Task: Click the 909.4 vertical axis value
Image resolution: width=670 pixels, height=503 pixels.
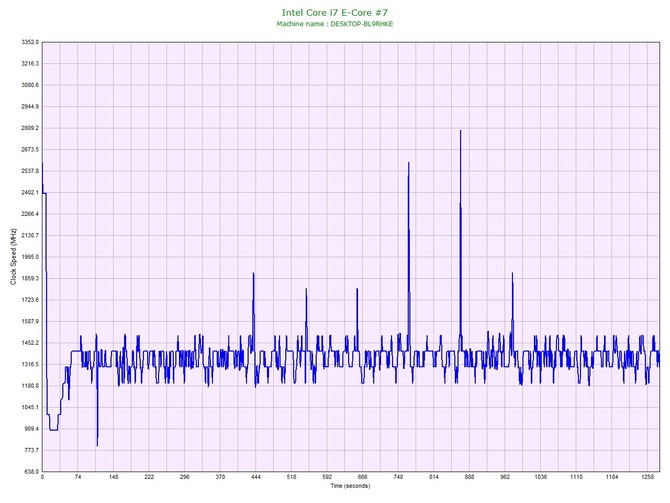Action: click(x=31, y=429)
